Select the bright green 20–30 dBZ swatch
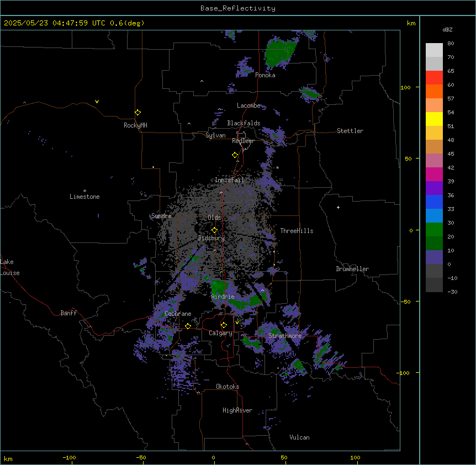 click(x=434, y=230)
